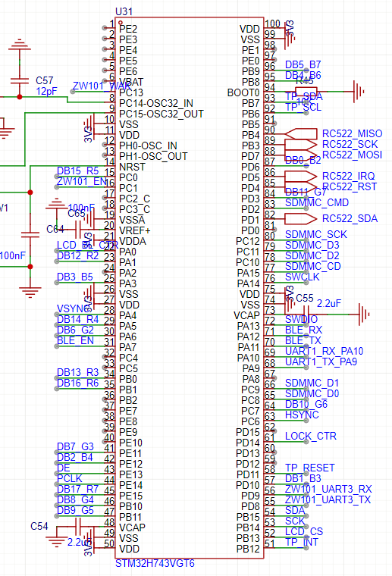Screen dimensions: 392x576
Task: Select the C55 capacitor symbol near VCAP
Action: tap(306, 314)
